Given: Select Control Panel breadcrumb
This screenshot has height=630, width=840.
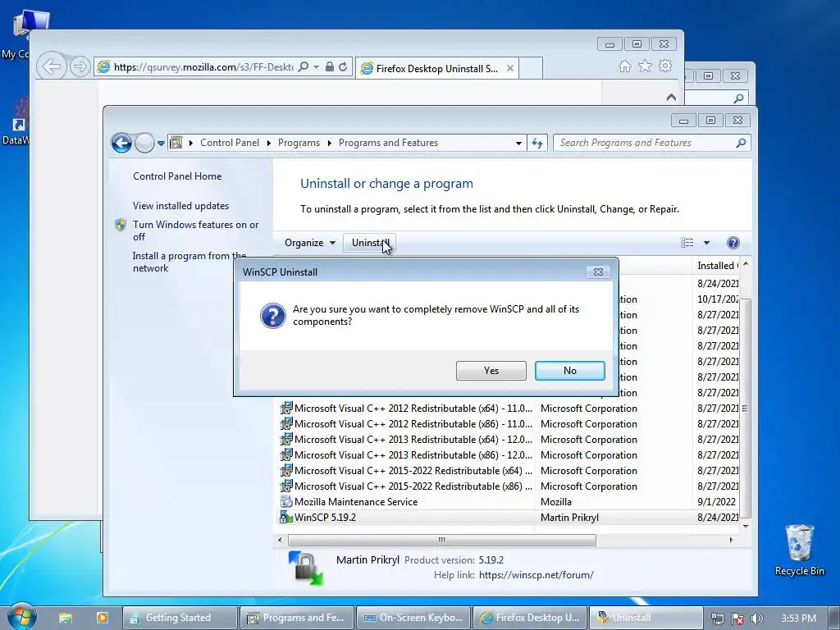Looking at the screenshot, I should [230, 143].
